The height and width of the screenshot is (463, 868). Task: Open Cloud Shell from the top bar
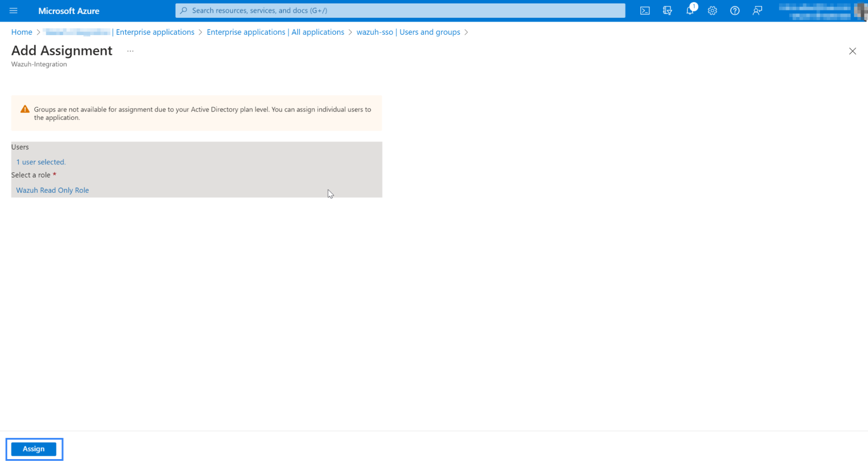click(x=645, y=10)
